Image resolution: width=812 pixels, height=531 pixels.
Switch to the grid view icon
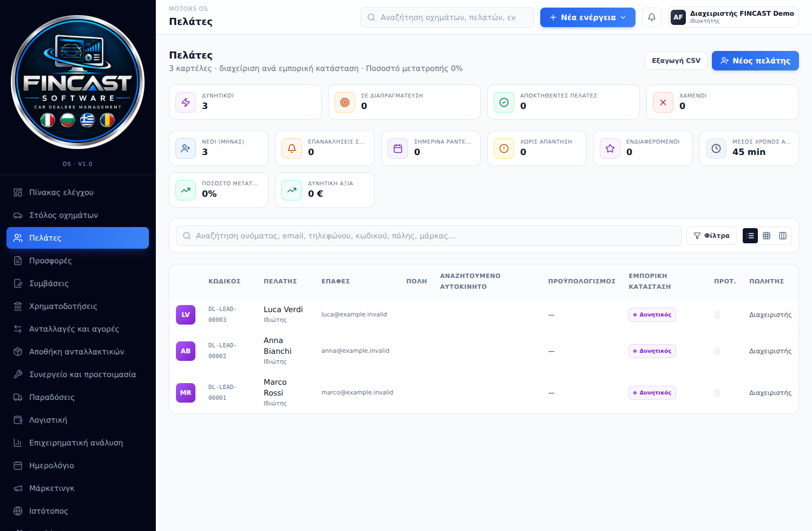tap(767, 236)
